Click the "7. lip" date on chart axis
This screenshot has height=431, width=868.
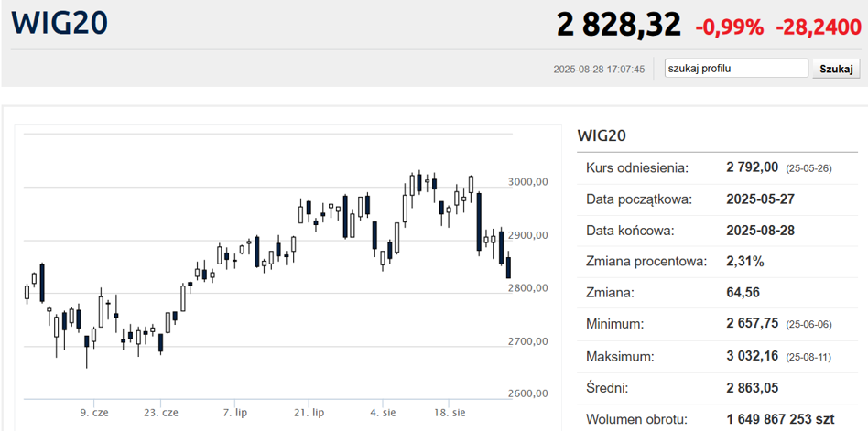(x=235, y=413)
